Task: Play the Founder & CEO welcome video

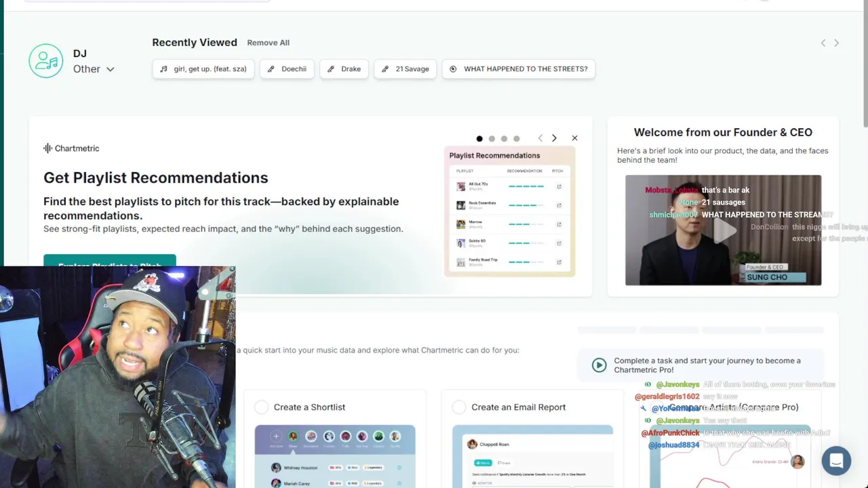Action: [724, 230]
